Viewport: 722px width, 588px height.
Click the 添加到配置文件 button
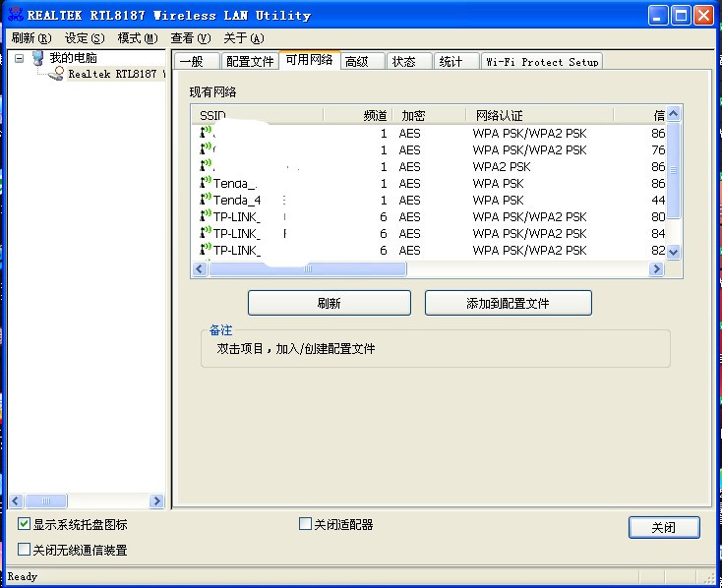point(508,303)
